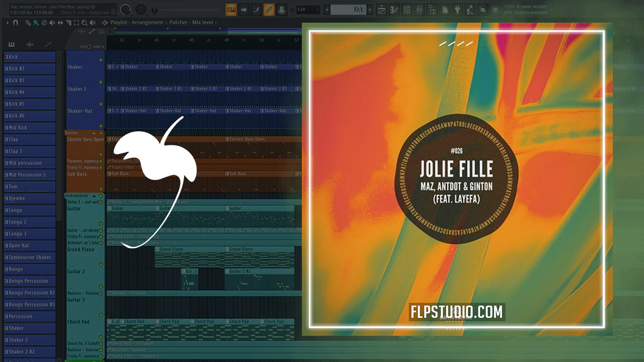Click the step edit arrow icon
644x362 pixels.
[x=244, y=9]
